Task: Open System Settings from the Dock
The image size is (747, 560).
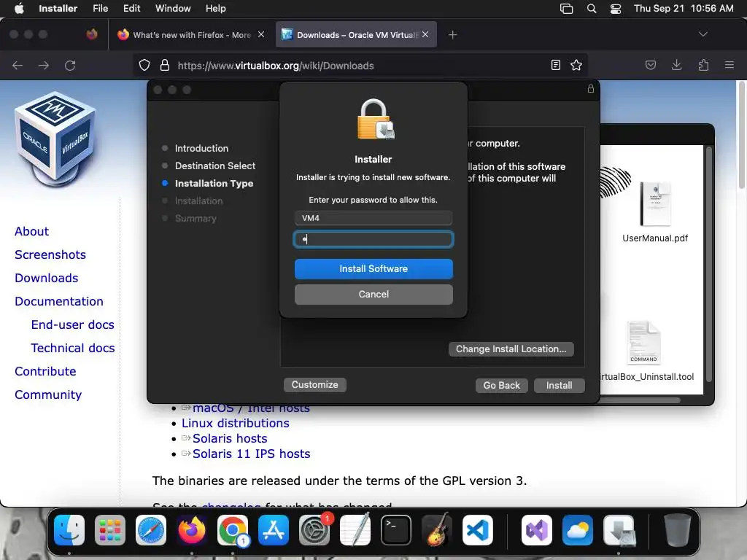Action: (x=314, y=530)
